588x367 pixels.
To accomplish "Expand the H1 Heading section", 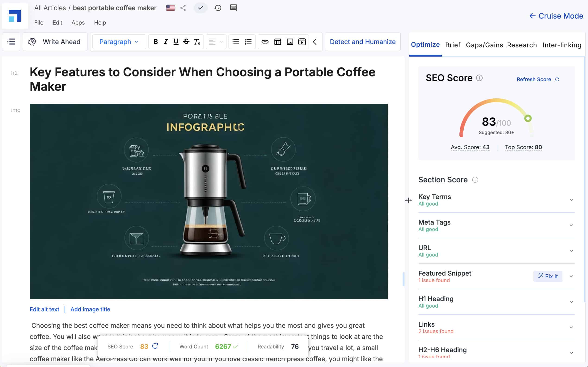I will 571,302.
